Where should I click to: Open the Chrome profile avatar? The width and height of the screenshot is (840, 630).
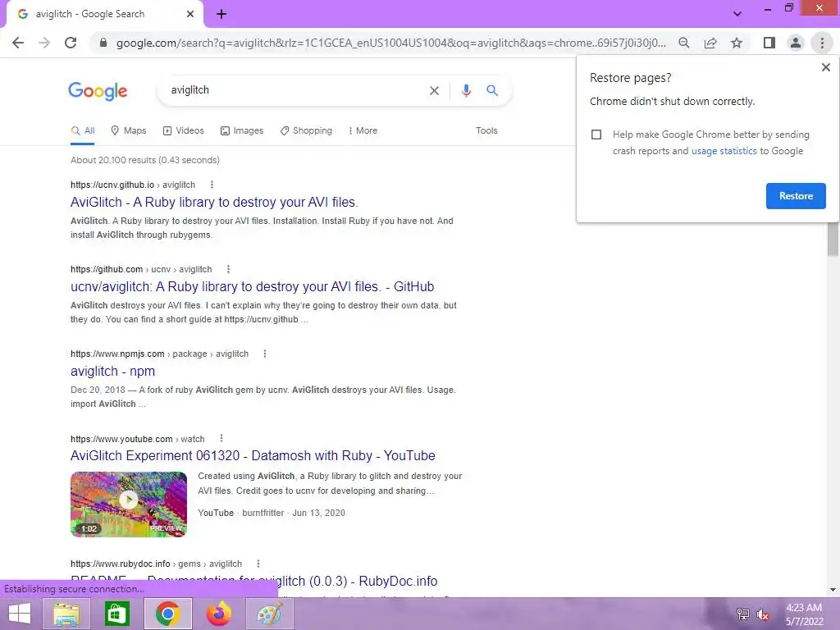point(796,43)
